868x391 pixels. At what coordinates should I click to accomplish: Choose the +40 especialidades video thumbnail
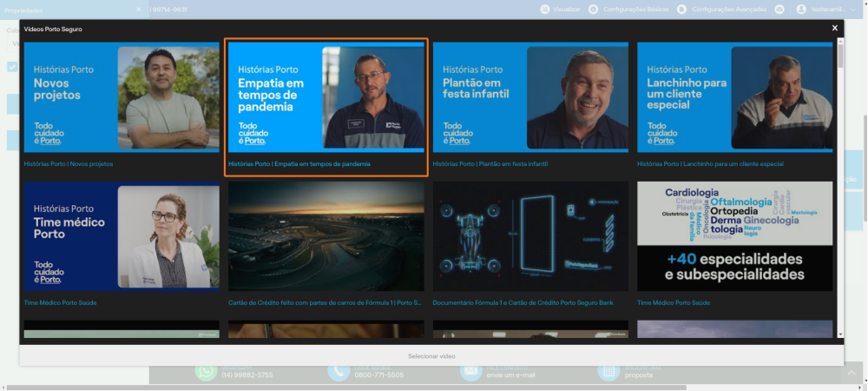point(734,236)
